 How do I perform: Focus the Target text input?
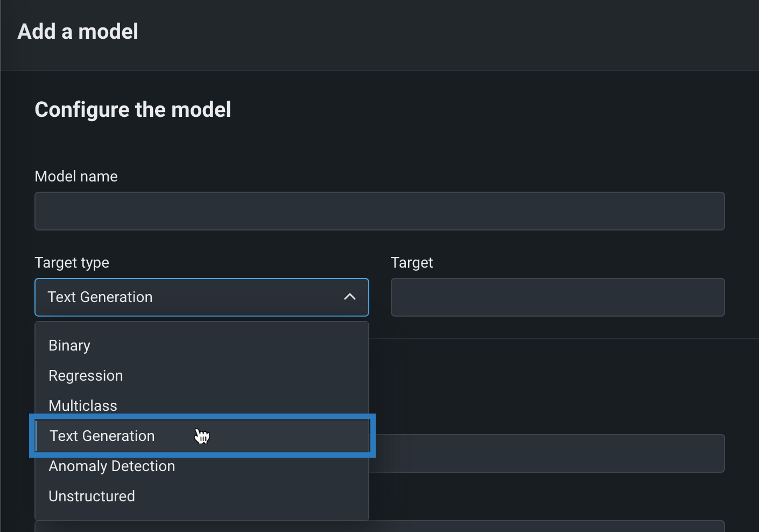[558, 297]
